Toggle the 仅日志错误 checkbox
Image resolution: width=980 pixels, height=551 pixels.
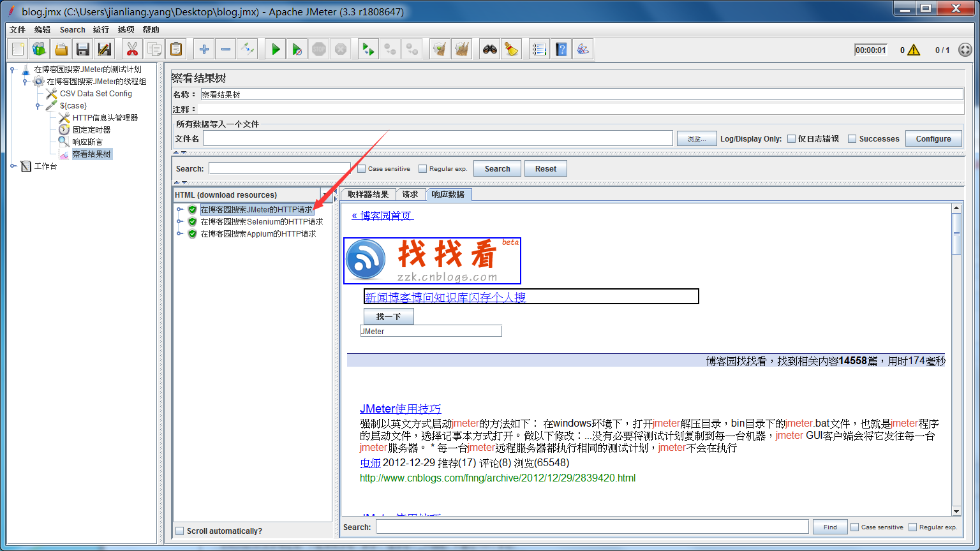coord(791,138)
